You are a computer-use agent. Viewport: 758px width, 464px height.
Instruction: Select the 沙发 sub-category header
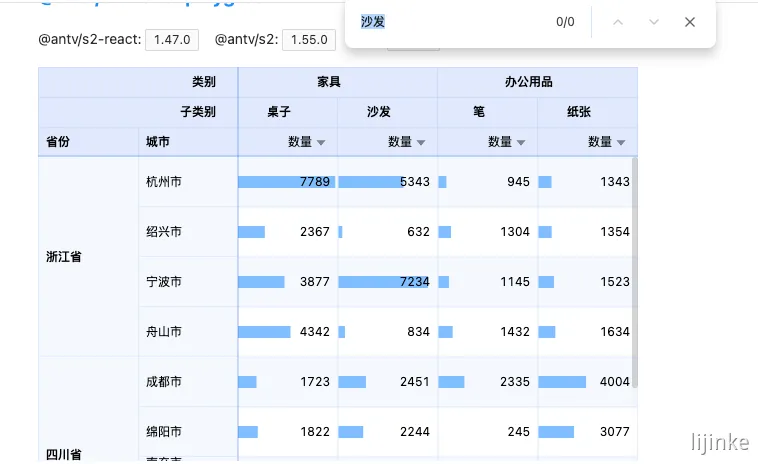pos(388,112)
